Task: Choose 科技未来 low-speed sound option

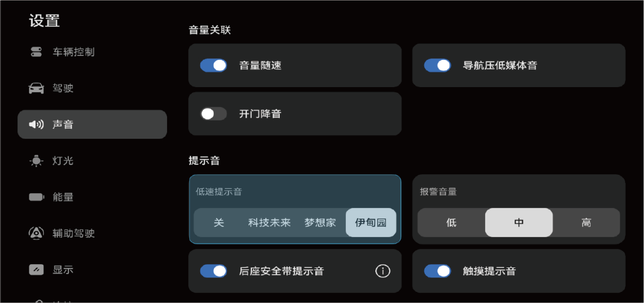Action: click(269, 223)
